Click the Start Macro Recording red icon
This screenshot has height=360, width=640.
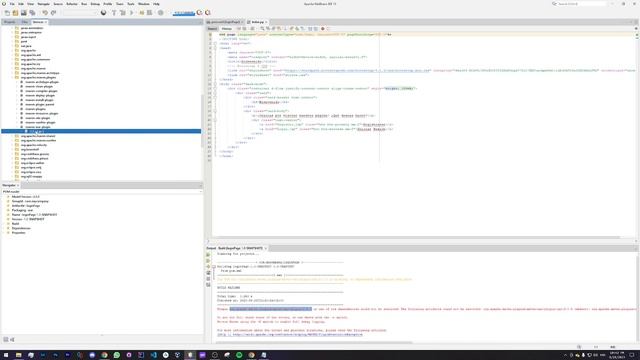click(322, 29)
